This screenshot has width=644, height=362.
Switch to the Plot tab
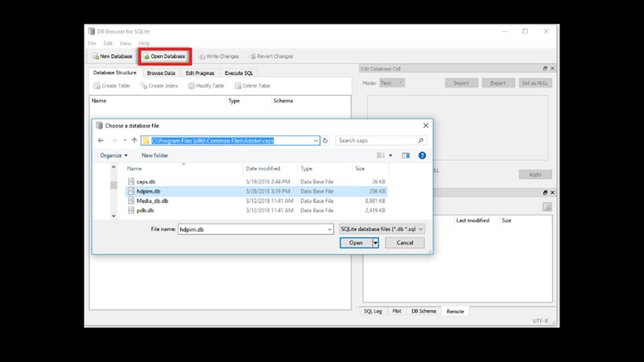tap(397, 311)
